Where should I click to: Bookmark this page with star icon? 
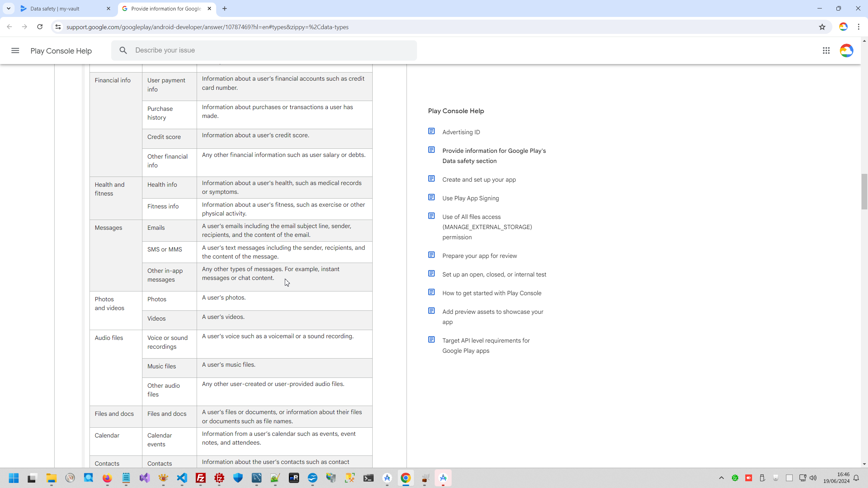[x=822, y=27]
